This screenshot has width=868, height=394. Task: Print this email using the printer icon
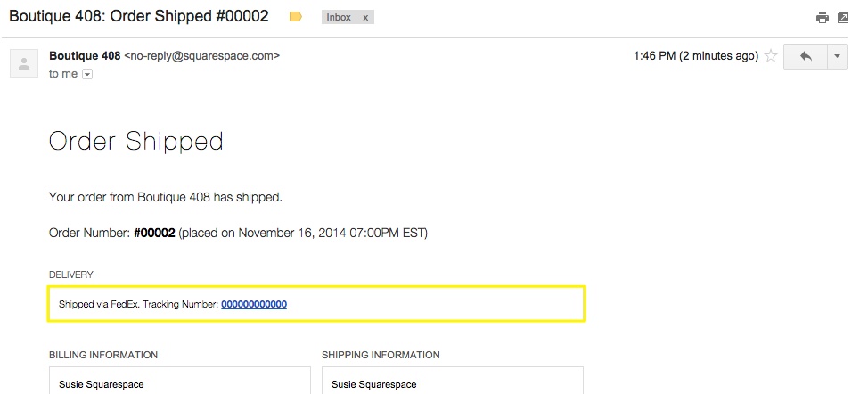coord(822,18)
